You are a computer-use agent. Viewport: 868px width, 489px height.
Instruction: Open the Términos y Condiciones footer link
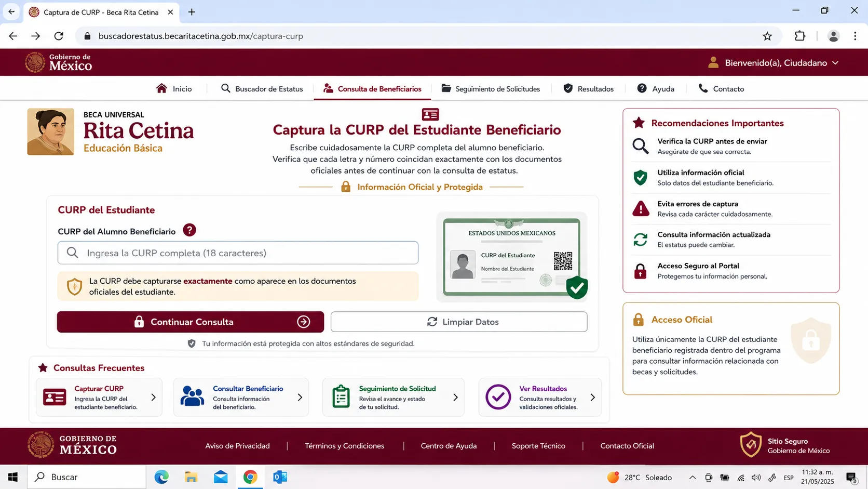pyautogui.click(x=345, y=446)
